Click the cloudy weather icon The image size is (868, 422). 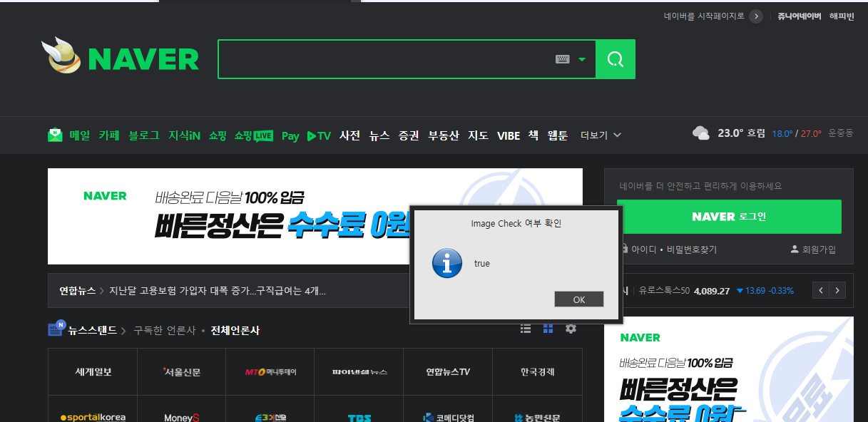pyautogui.click(x=701, y=133)
